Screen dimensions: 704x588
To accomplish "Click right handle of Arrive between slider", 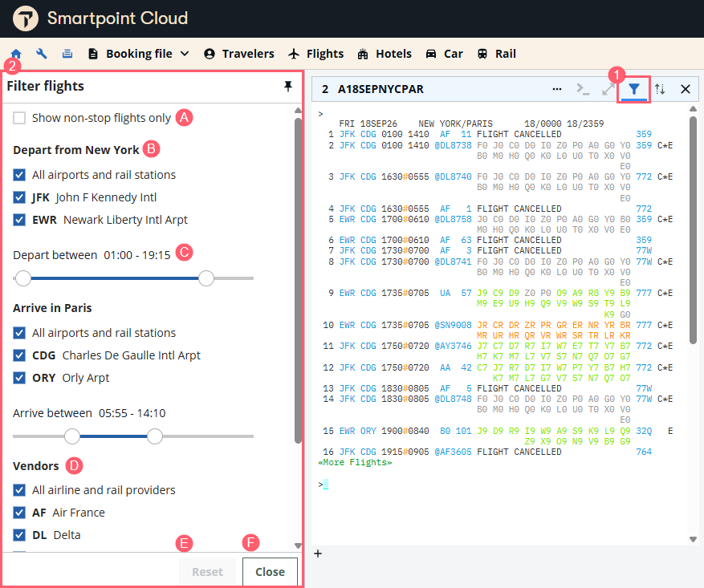I will 155,436.
